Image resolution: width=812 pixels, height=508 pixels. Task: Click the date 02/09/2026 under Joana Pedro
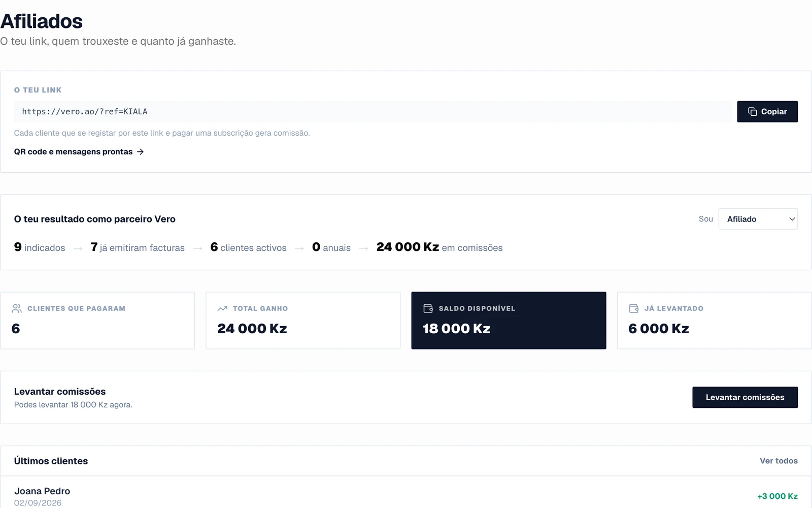click(38, 503)
